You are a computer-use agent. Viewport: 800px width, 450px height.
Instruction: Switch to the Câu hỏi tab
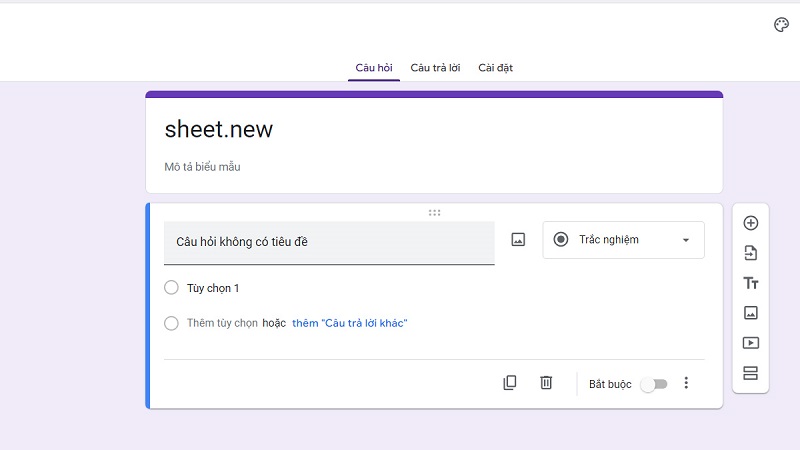(x=374, y=68)
